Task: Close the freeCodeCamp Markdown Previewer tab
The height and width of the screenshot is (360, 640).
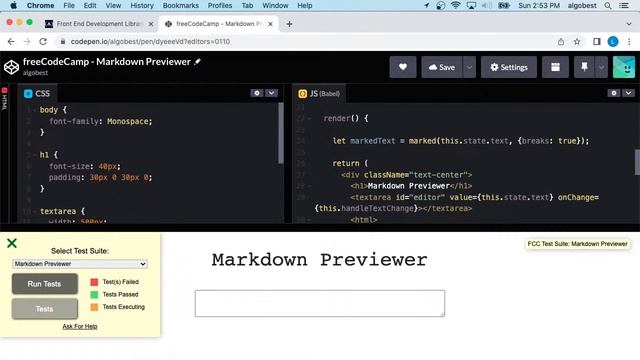Action: tap(270, 24)
